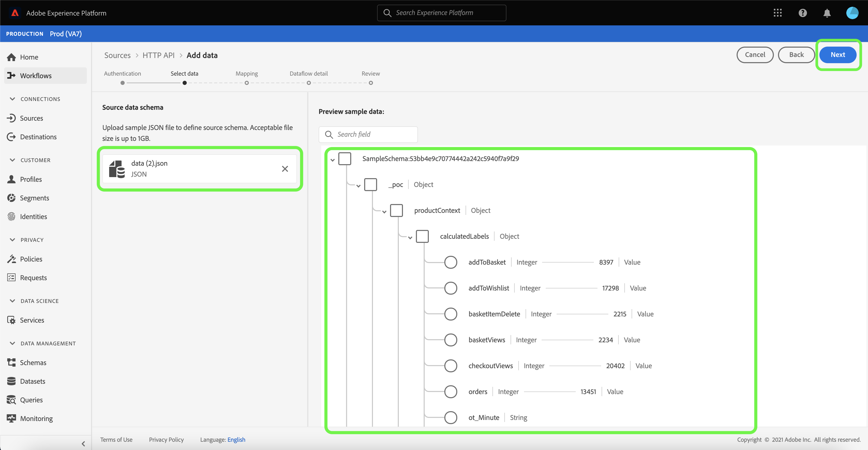Click the Search field input
868x450 pixels.
click(x=372, y=134)
